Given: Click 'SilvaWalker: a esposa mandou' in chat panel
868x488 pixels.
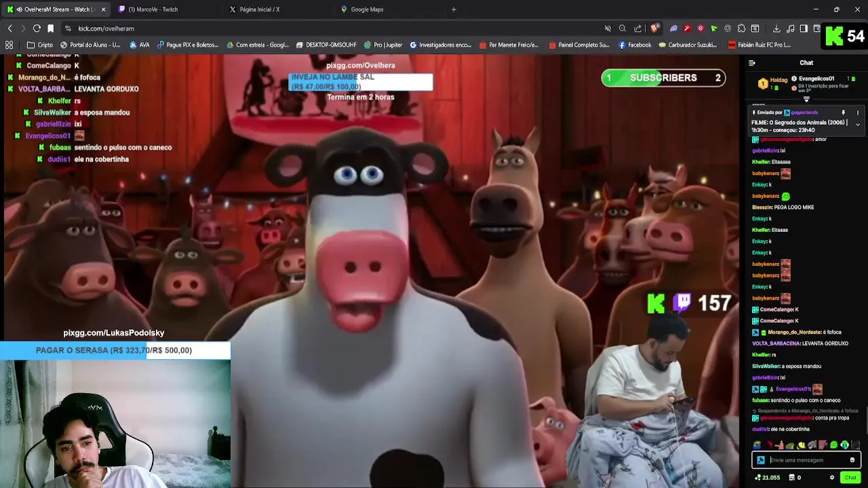Looking at the screenshot, I should (787, 366).
